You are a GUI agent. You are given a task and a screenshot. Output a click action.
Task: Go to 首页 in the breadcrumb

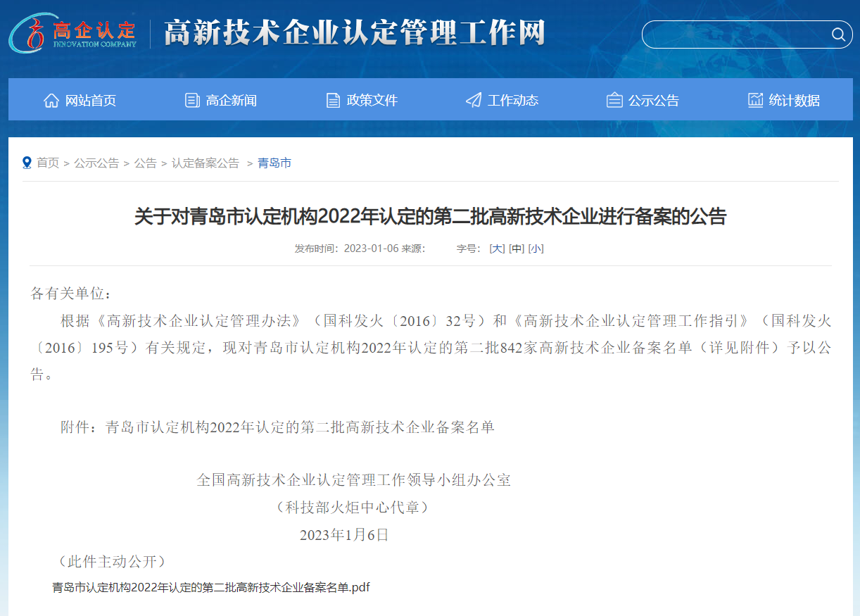(x=48, y=163)
